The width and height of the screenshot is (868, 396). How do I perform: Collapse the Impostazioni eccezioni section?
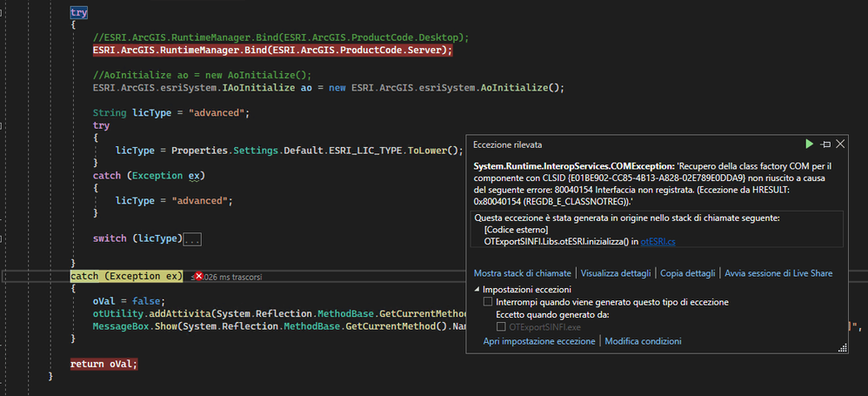pos(477,289)
